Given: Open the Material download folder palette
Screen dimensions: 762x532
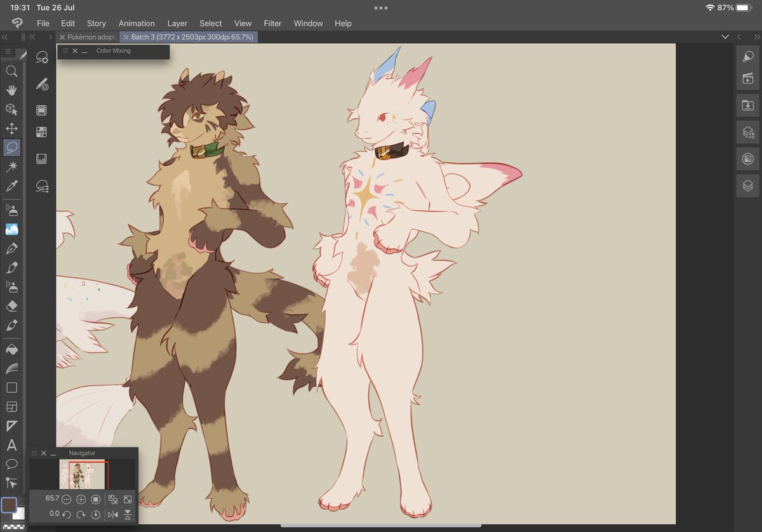Looking at the screenshot, I should [x=748, y=105].
